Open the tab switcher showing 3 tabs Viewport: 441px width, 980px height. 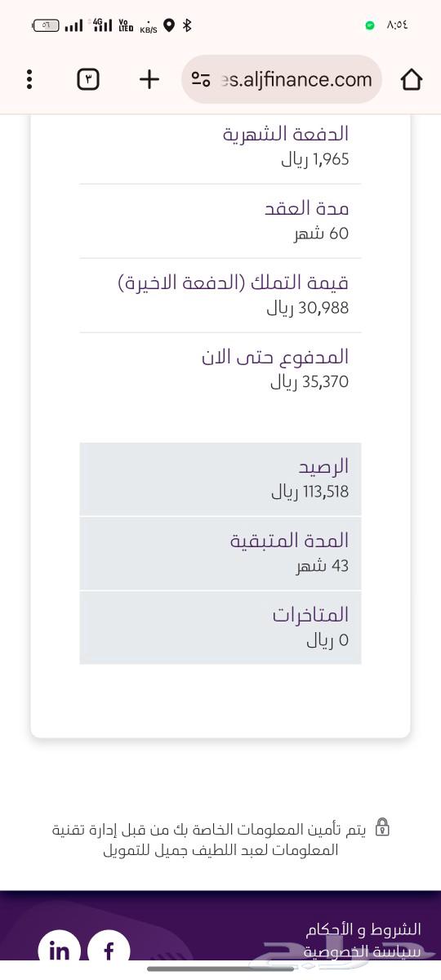[x=88, y=79]
